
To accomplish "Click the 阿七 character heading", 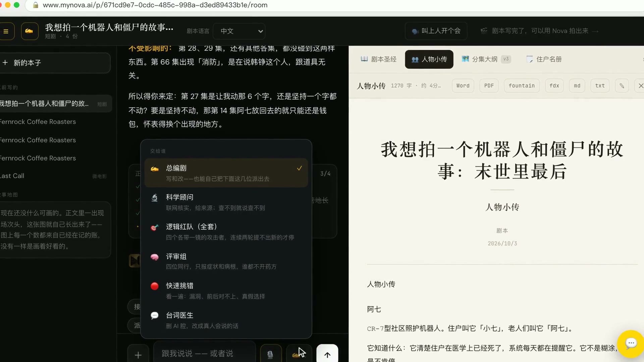I will pyautogui.click(x=374, y=309).
